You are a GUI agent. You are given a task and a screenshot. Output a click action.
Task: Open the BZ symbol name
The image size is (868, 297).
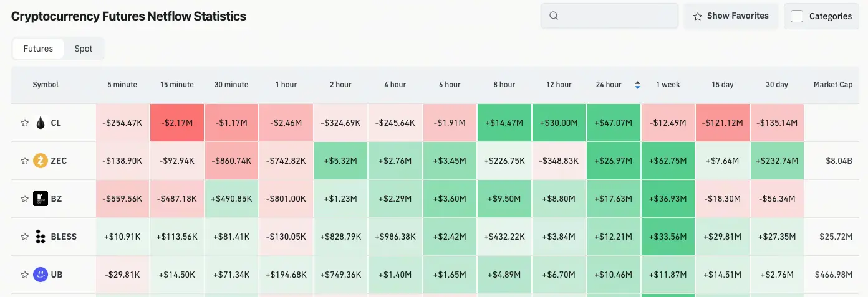(x=56, y=199)
